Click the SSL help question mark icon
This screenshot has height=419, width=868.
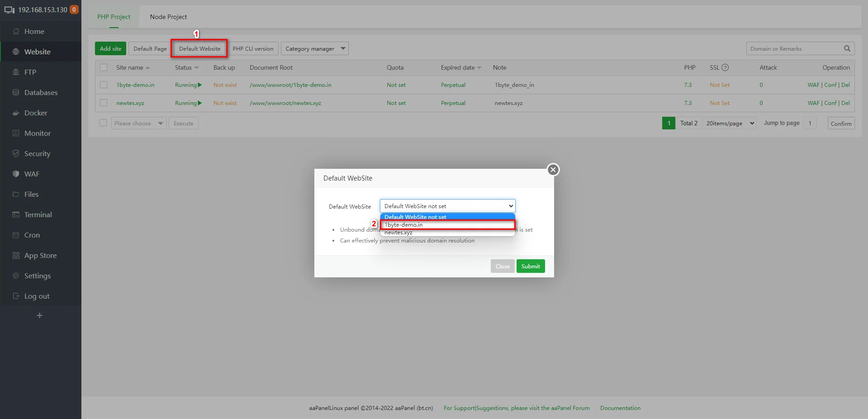(726, 67)
